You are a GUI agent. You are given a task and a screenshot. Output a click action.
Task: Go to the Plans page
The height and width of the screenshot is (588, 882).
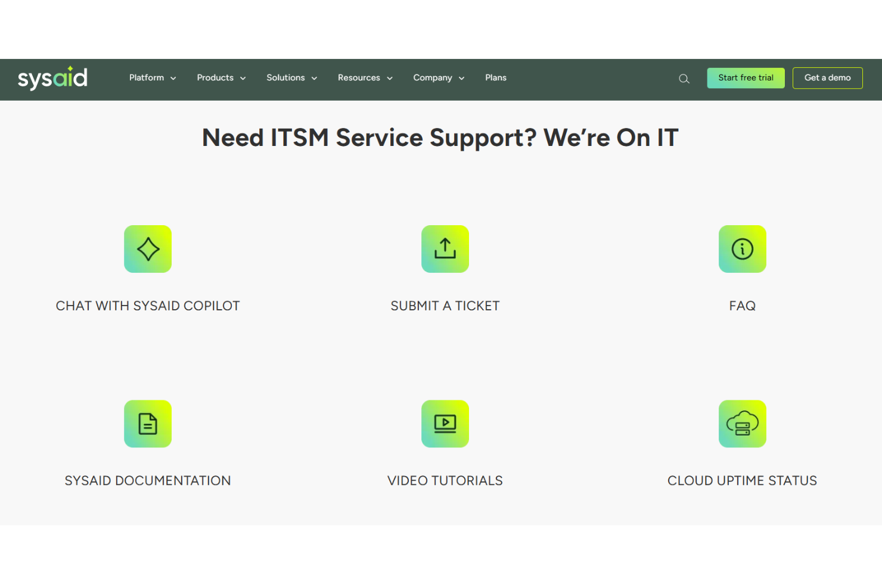pyautogui.click(x=496, y=77)
